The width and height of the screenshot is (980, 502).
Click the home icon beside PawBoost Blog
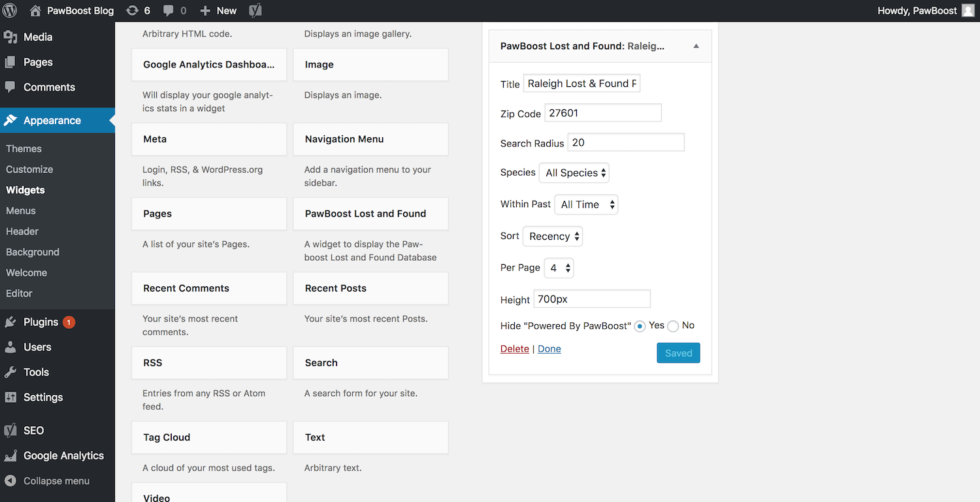pos(36,10)
